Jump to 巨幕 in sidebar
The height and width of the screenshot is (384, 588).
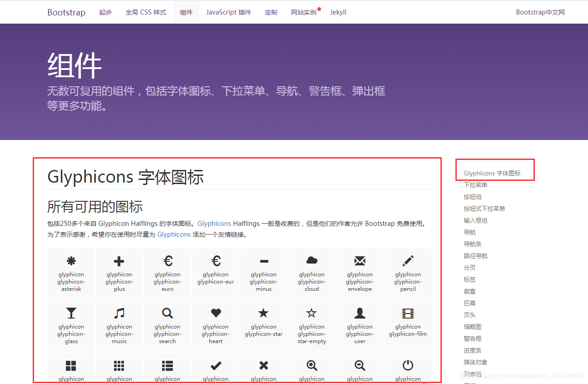tap(470, 303)
